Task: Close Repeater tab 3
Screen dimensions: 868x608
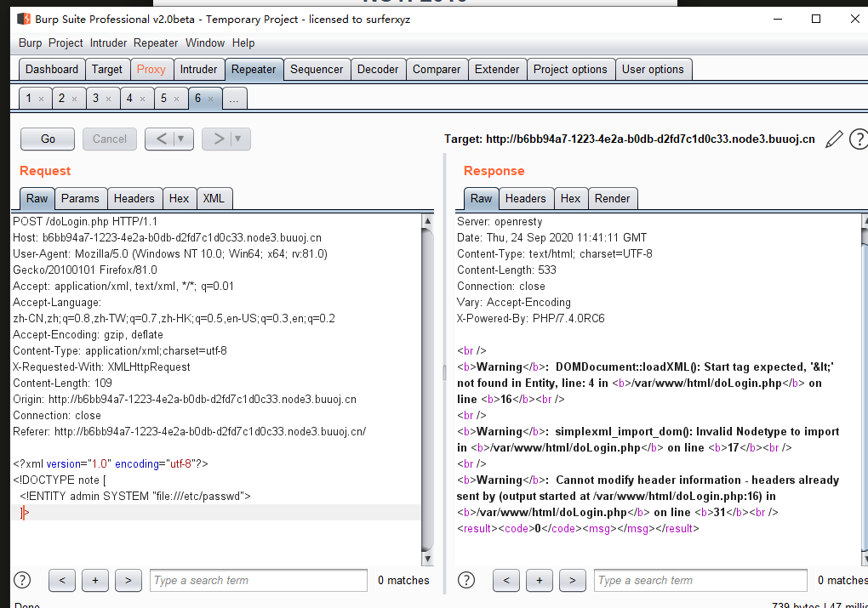Action: [x=109, y=99]
